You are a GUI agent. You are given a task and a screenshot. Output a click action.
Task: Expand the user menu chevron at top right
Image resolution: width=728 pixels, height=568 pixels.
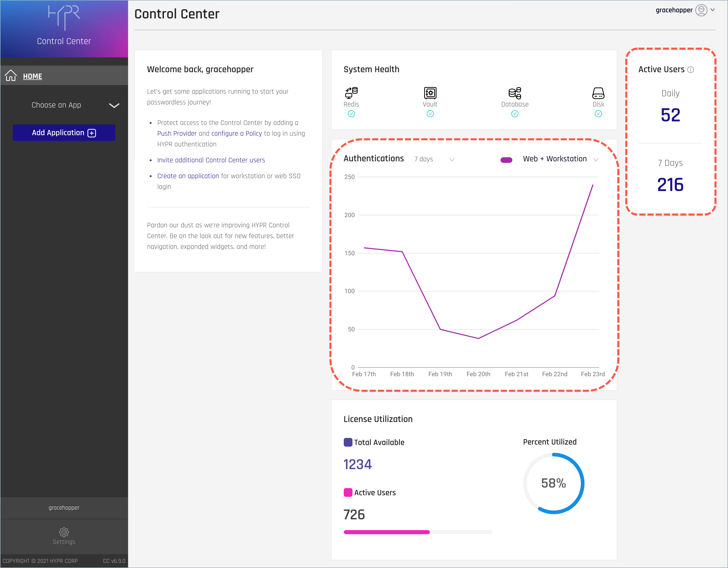tap(713, 10)
